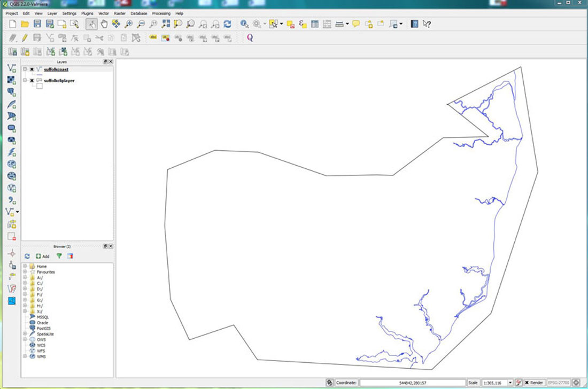The height and width of the screenshot is (389, 588).
Task: Click the Add button in Browser panel
Action: coord(42,256)
